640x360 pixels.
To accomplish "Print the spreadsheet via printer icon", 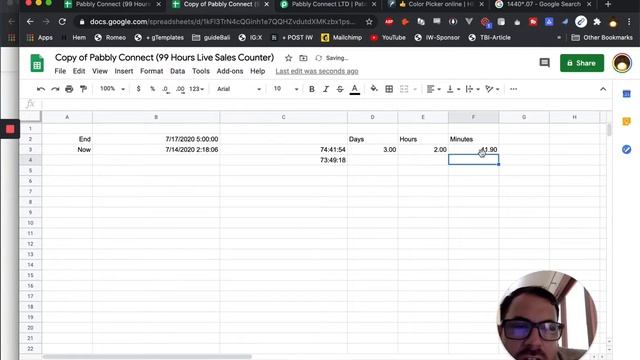I will point(69,89).
